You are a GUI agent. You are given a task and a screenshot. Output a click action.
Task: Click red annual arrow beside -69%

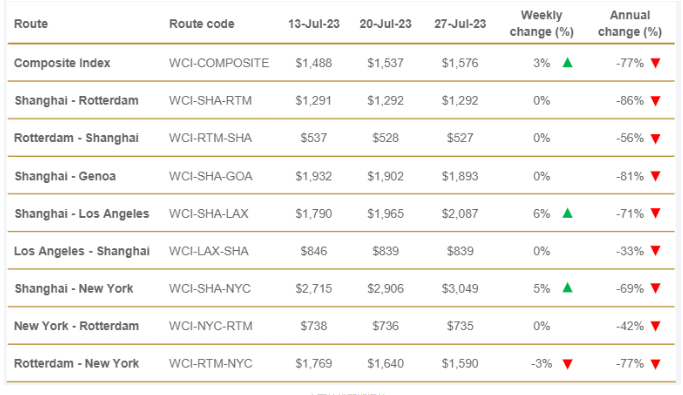coord(656,288)
